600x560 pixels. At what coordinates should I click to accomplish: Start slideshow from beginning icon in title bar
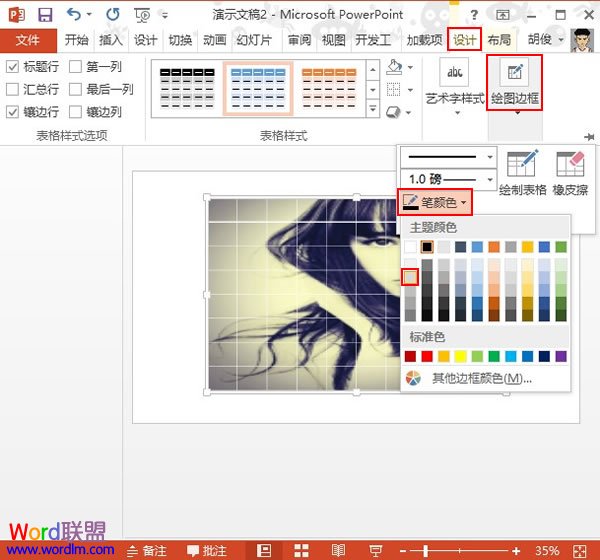142,15
